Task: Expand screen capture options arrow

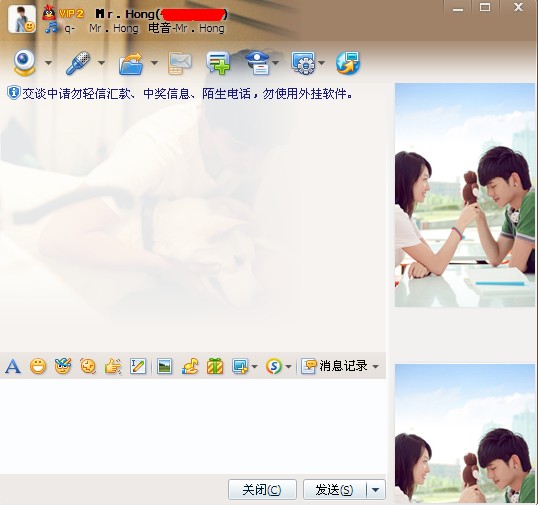Action: [254, 367]
